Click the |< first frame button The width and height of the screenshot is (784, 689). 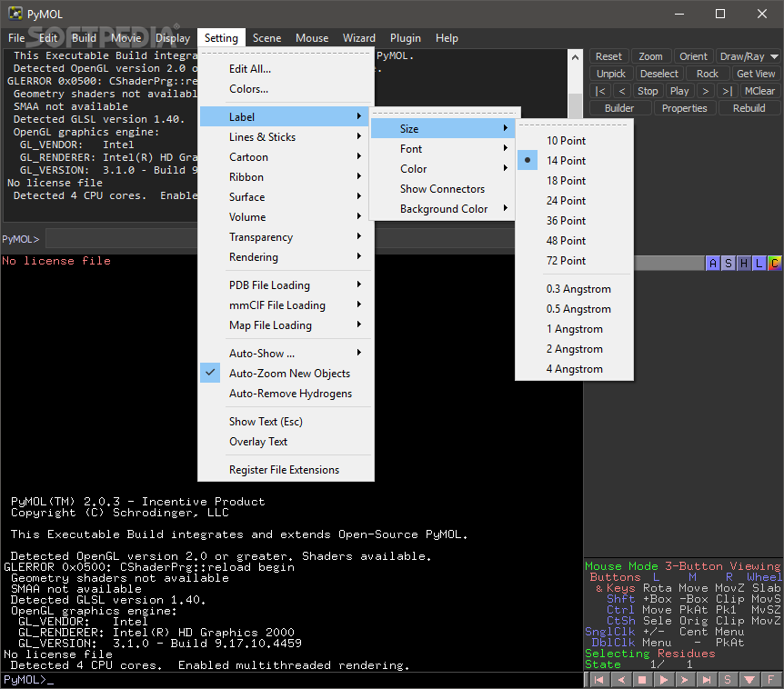(x=600, y=91)
